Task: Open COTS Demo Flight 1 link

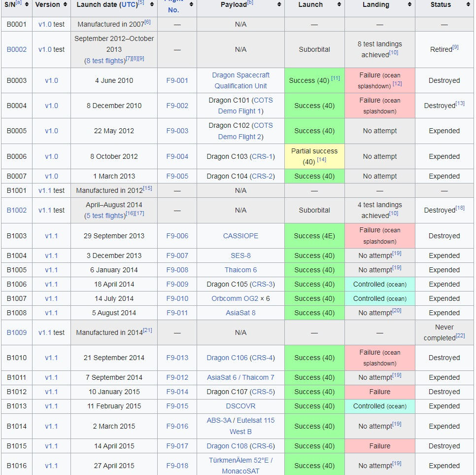Action: click(245, 106)
